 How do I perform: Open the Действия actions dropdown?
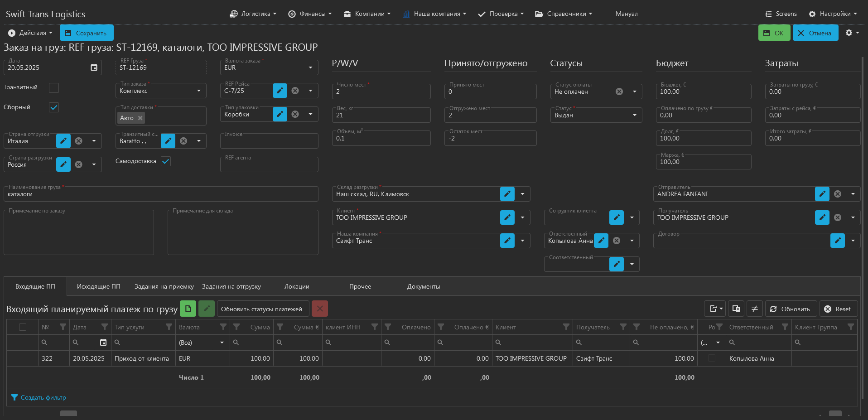[x=30, y=33]
